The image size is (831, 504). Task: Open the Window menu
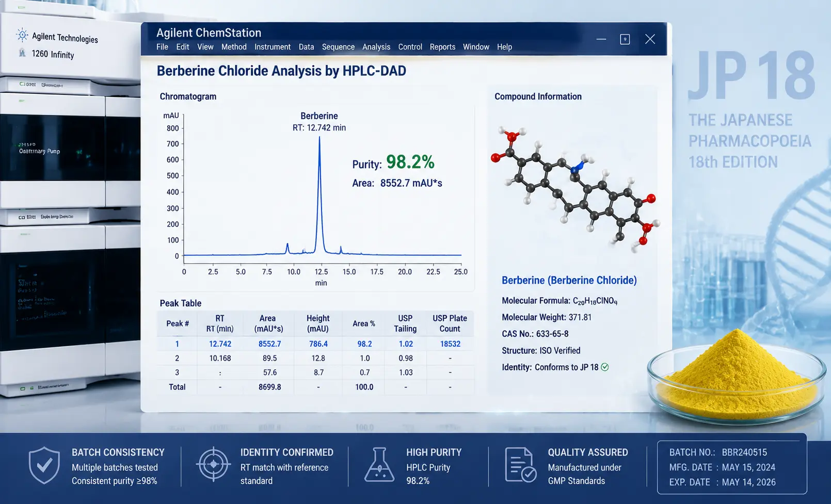point(476,47)
